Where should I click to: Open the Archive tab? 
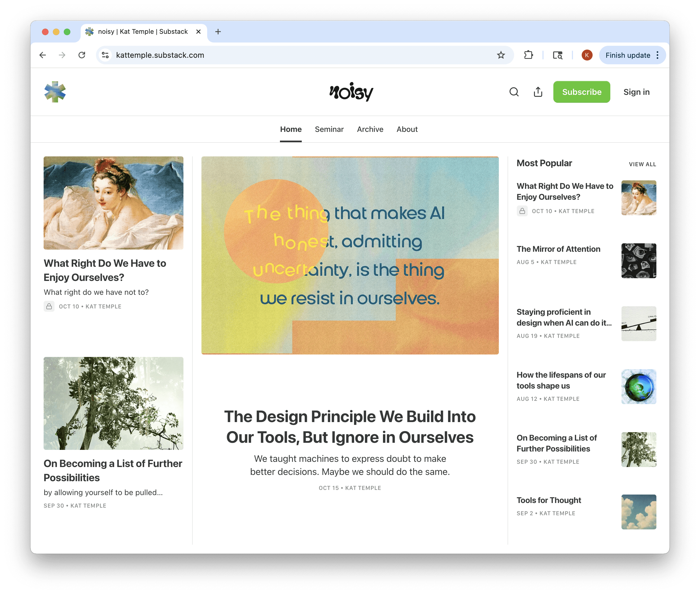370,129
